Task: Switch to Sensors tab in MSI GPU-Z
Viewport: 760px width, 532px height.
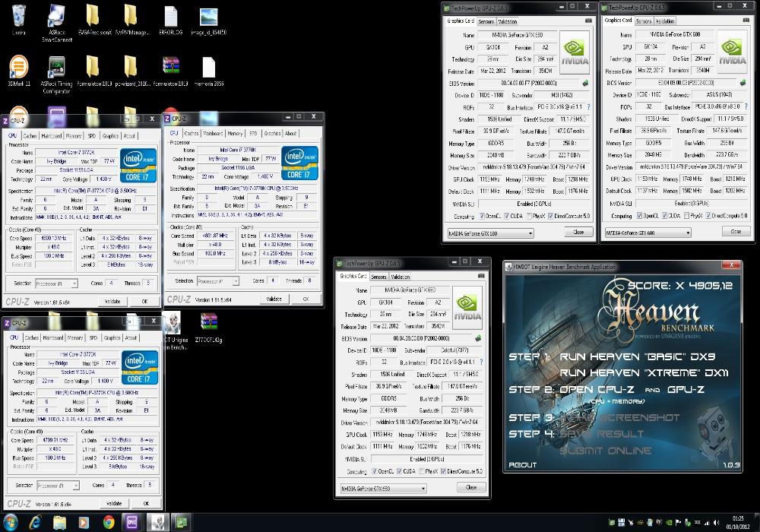Action: coord(486,21)
